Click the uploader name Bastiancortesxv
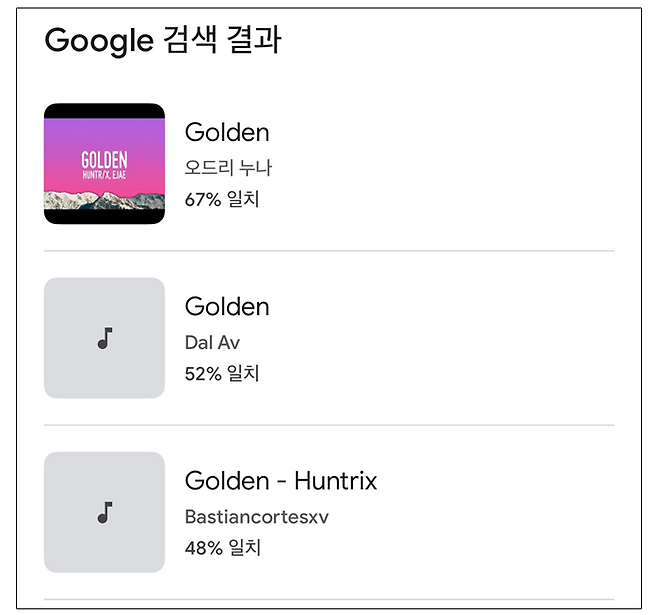 [x=256, y=517]
